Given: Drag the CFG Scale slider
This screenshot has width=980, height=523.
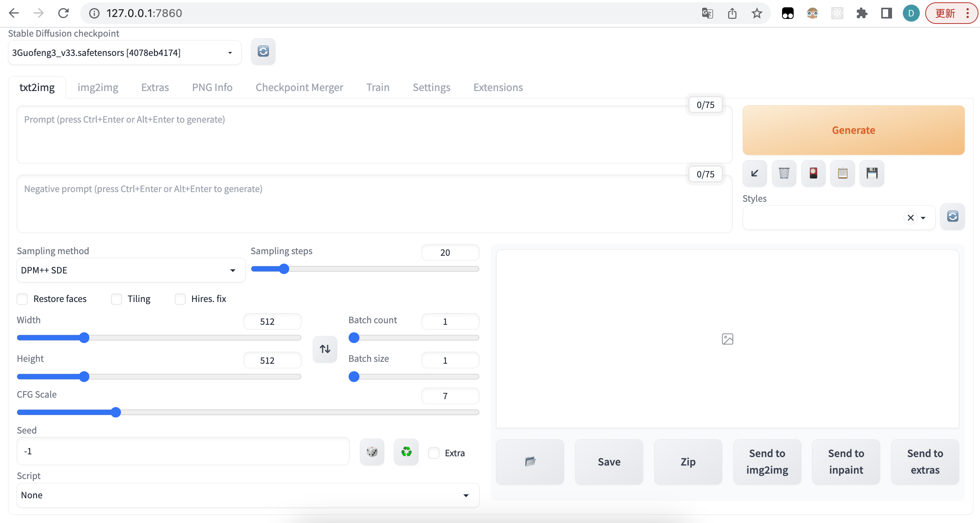Looking at the screenshot, I should point(115,412).
